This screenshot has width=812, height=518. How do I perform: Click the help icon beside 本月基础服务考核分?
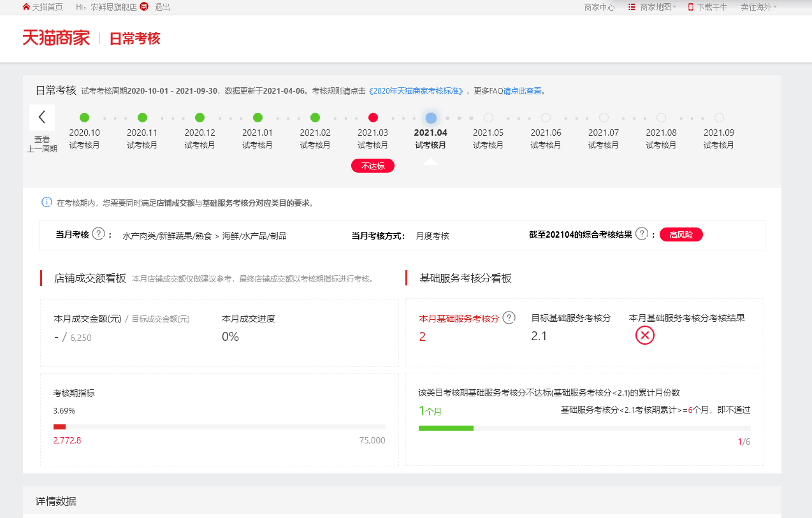(x=509, y=318)
